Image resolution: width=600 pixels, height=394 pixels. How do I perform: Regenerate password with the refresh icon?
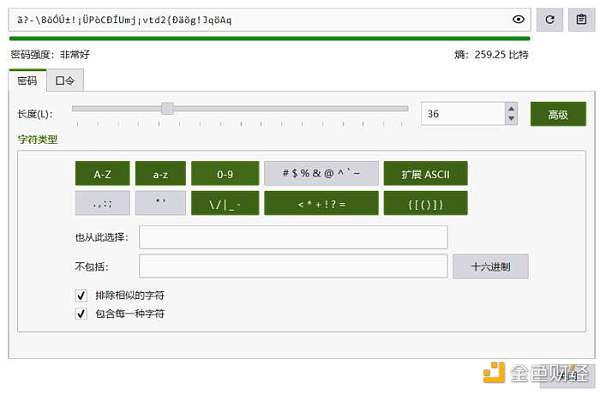pyautogui.click(x=549, y=20)
